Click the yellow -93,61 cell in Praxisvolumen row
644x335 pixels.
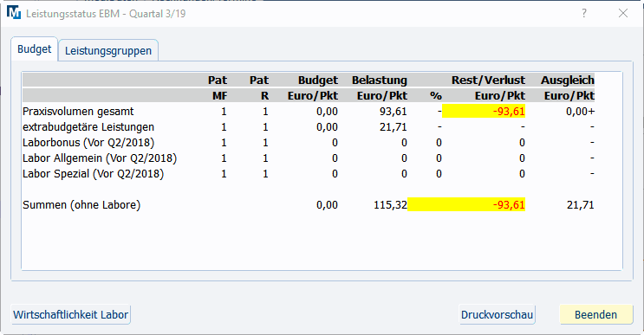tap(484, 112)
